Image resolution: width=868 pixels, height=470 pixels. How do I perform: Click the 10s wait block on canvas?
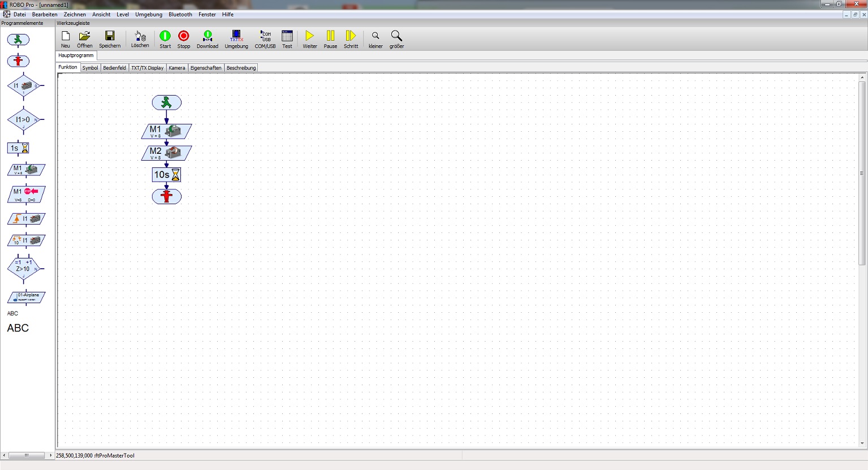click(166, 175)
